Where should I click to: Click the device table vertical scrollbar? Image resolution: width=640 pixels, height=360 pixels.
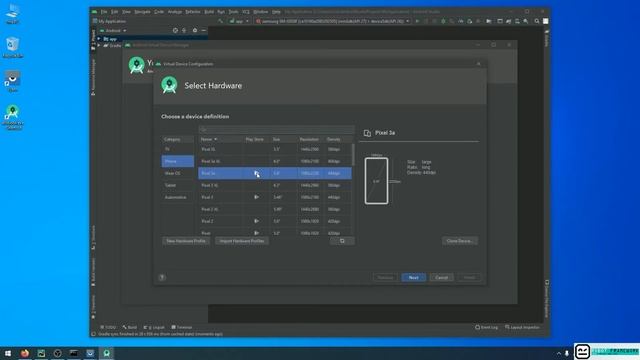353,155
